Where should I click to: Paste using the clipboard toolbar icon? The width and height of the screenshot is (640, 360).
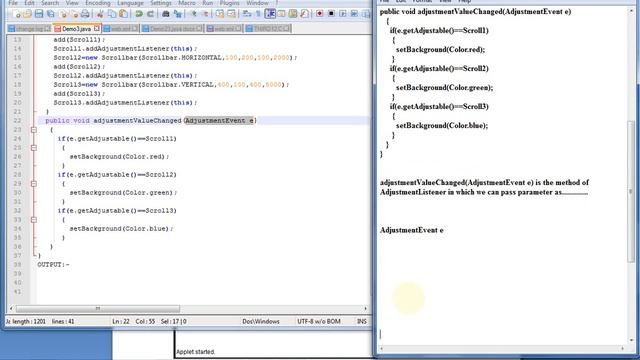tap(123, 14)
